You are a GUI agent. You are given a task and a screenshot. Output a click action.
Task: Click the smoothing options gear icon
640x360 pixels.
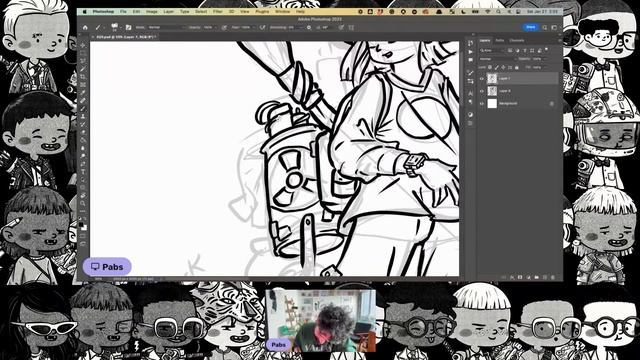click(309, 27)
